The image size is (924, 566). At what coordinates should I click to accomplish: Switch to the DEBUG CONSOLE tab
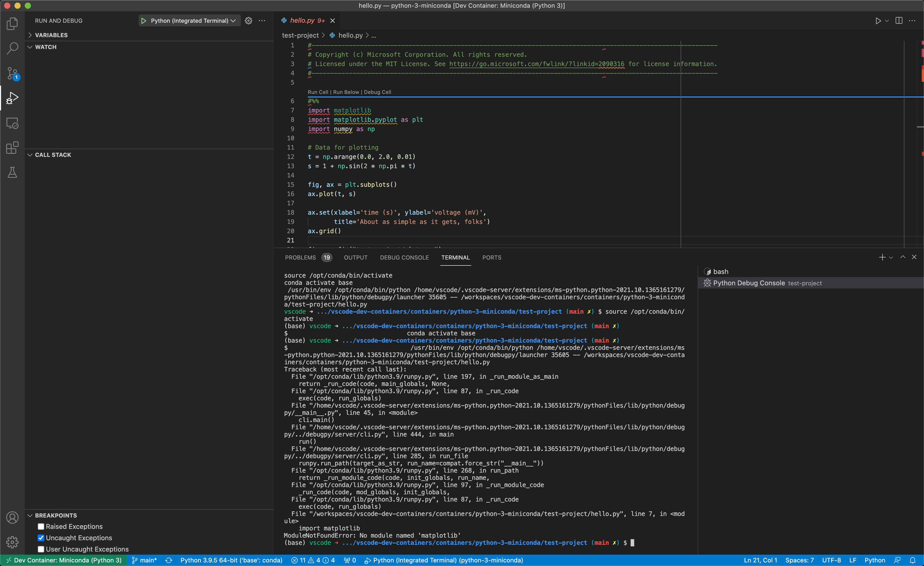click(404, 257)
